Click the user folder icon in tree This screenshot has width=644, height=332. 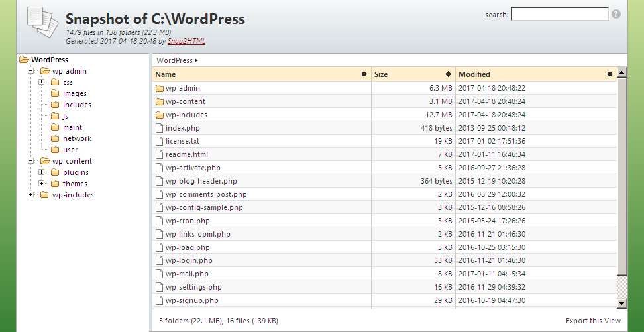click(56, 150)
